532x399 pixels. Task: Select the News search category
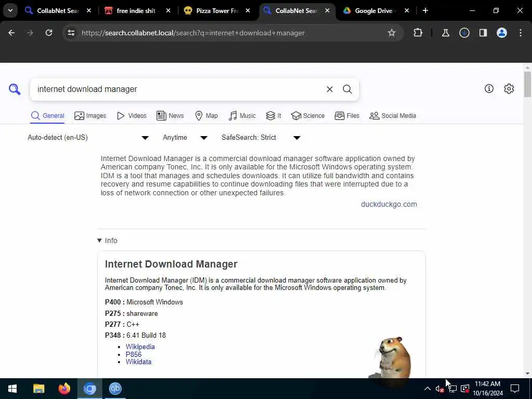pyautogui.click(x=170, y=116)
